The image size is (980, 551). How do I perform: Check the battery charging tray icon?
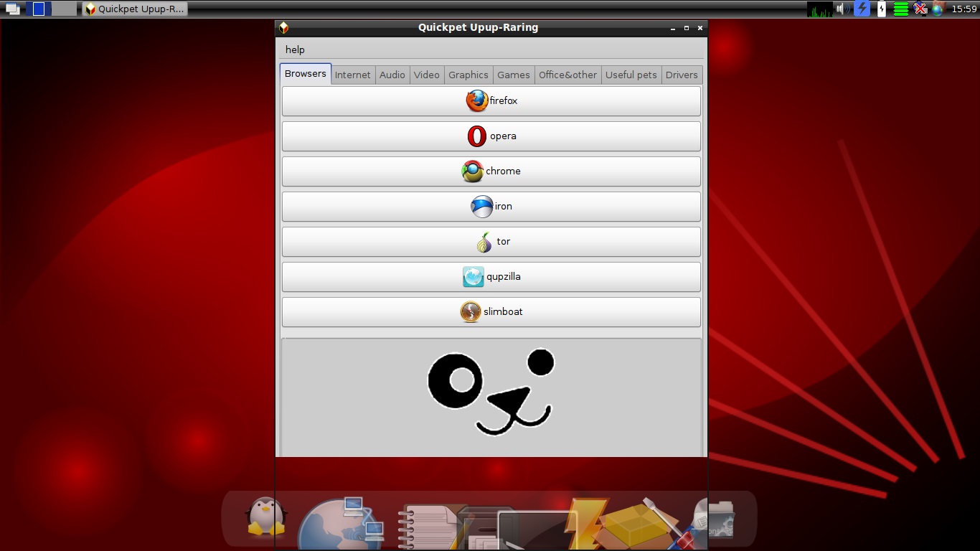[882, 9]
